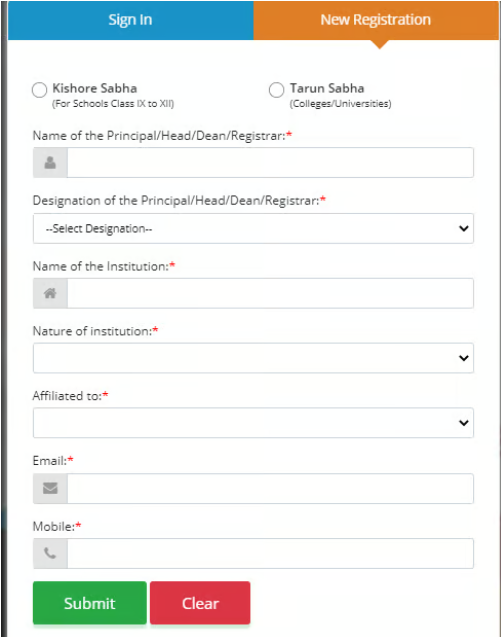Open the Affiliated to dropdown
Viewport: 501px width, 637px height.
point(253,423)
